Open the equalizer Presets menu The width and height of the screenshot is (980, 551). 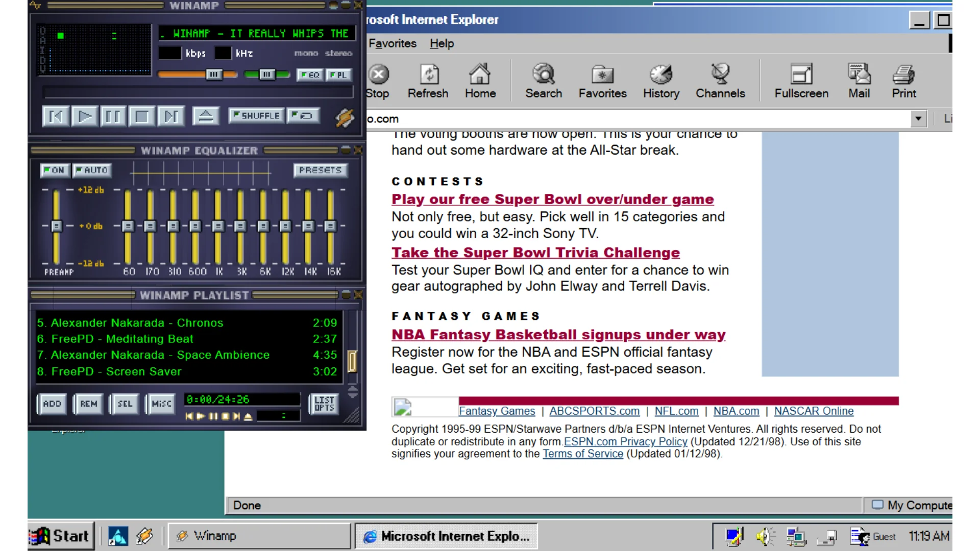[x=321, y=170]
